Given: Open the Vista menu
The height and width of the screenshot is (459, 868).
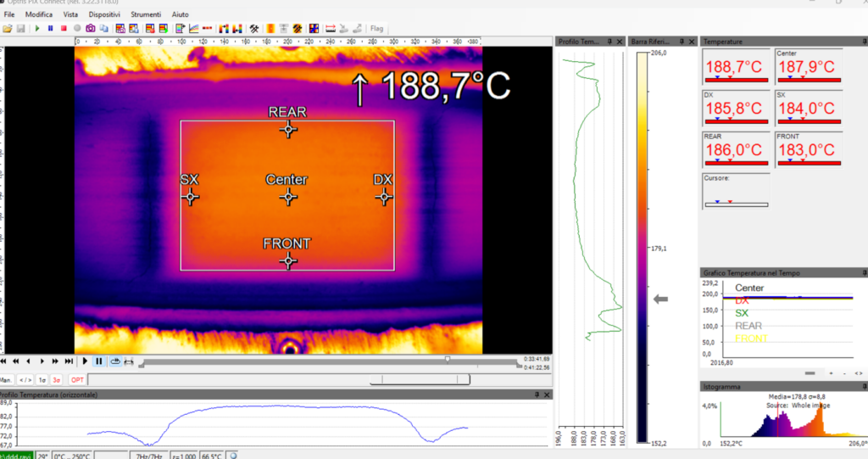Looking at the screenshot, I should [70, 14].
